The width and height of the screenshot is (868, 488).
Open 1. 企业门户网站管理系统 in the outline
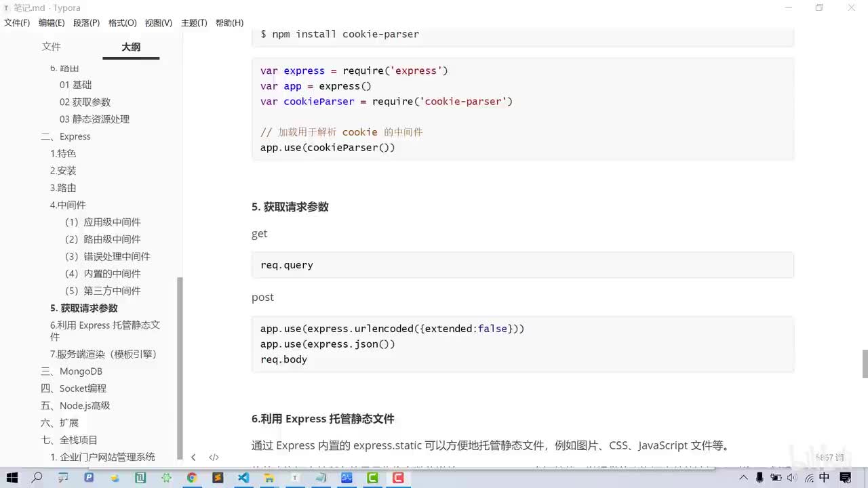(x=102, y=457)
